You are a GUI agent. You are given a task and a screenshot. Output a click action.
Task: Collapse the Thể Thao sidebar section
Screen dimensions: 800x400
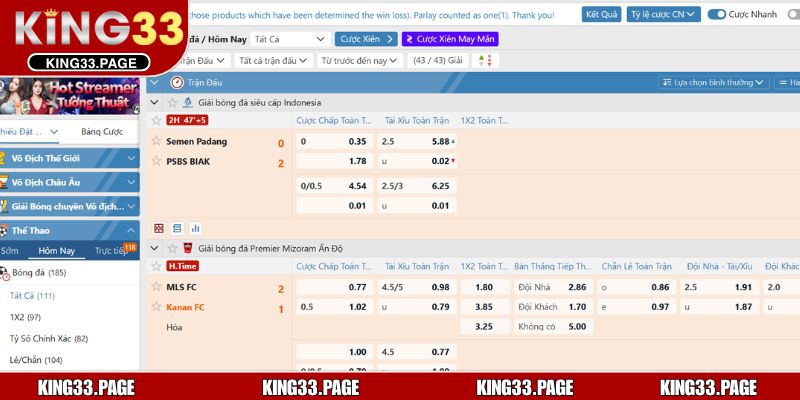point(69,231)
